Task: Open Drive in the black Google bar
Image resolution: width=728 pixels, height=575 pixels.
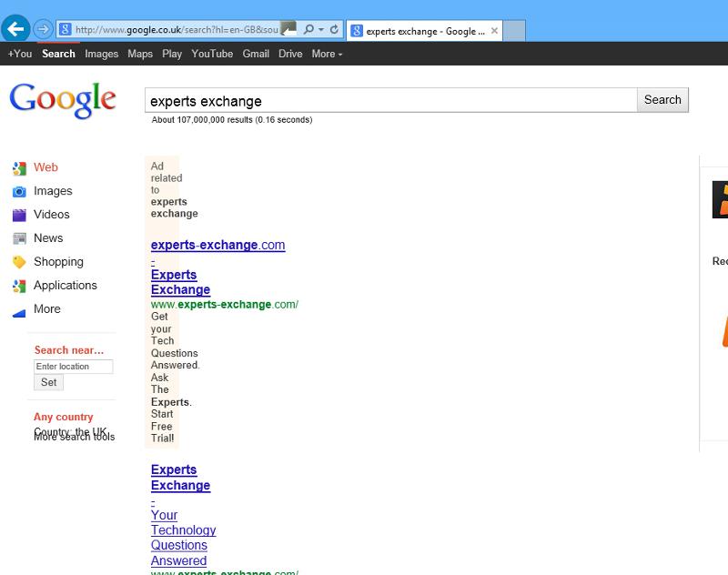Action: point(290,54)
